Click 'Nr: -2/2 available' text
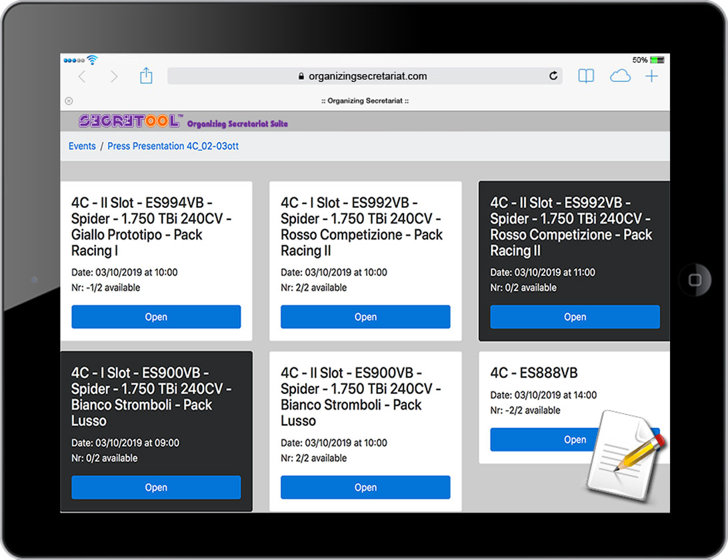Screen dimensions: 728x560 (x=525, y=411)
